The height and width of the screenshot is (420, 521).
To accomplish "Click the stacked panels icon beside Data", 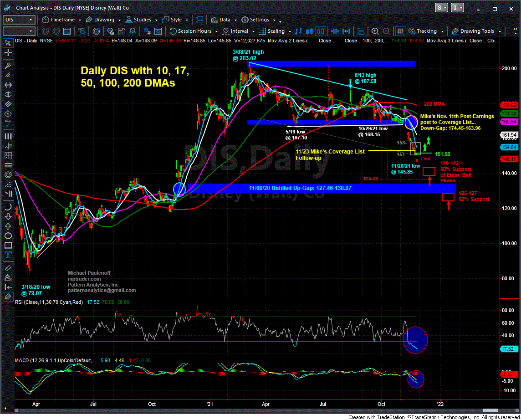I will tap(199, 20).
